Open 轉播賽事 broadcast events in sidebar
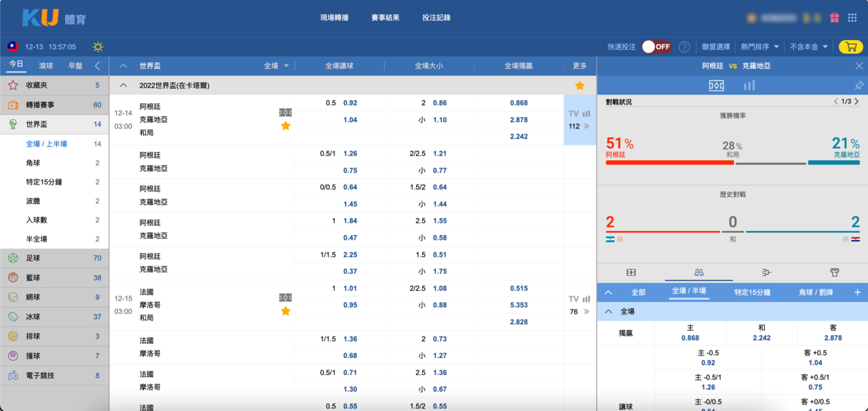Screen dimensions: 868x411 pos(54,105)
